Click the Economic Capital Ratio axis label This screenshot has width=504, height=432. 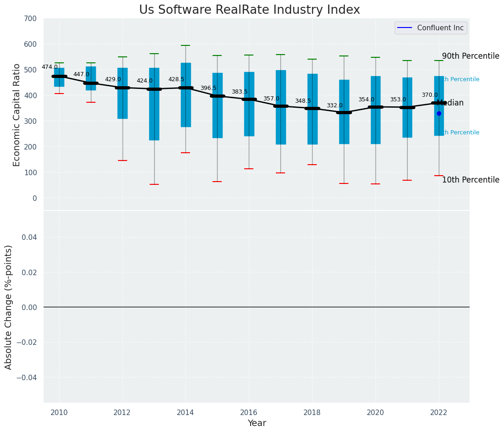[17, 115]
